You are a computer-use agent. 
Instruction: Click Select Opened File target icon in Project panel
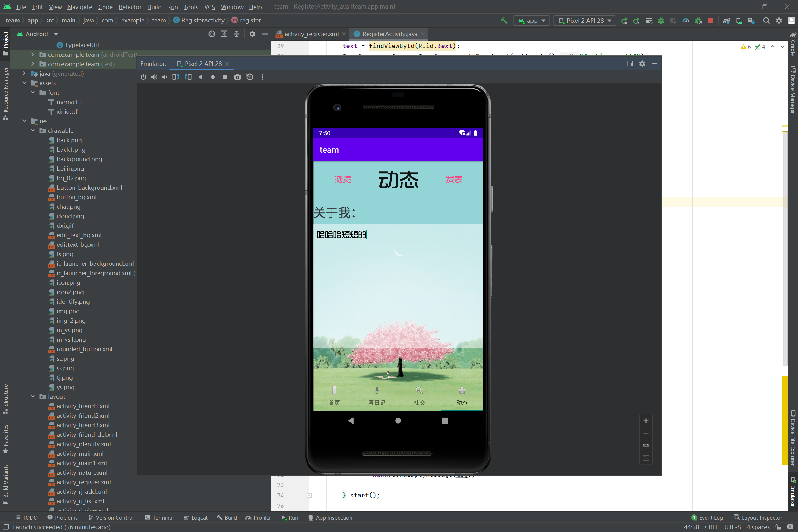point(212,34)
